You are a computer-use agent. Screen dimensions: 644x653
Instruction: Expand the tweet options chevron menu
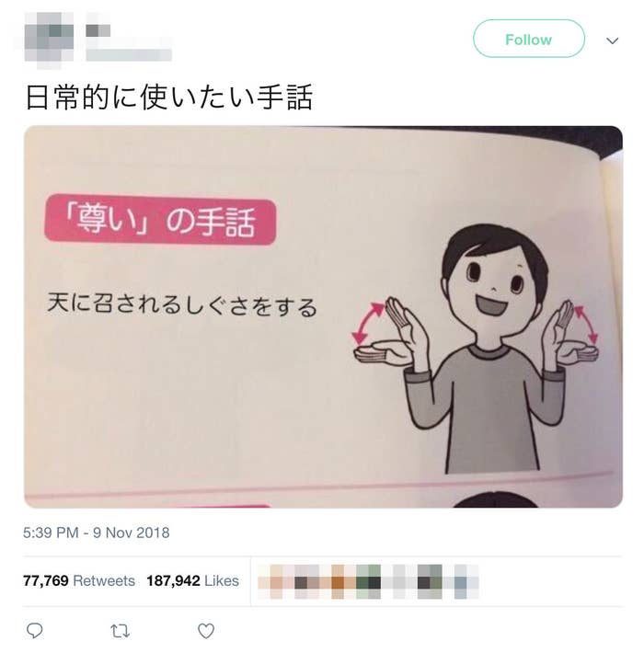tap(612, 40)
